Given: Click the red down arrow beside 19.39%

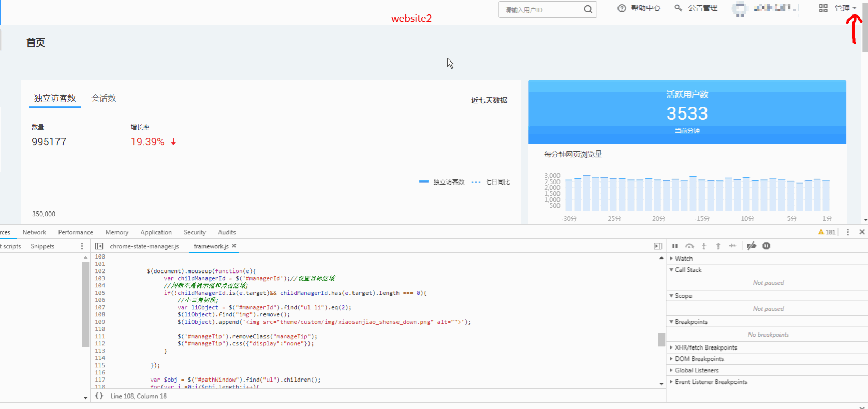Looking at the screenshot, I should pyautogui.click(x=173, y=142).
